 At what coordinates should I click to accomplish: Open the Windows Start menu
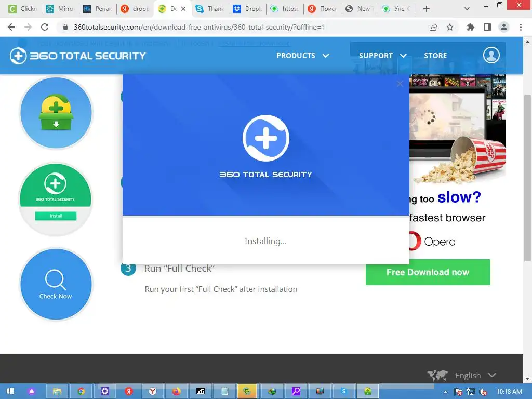[10, 392]
